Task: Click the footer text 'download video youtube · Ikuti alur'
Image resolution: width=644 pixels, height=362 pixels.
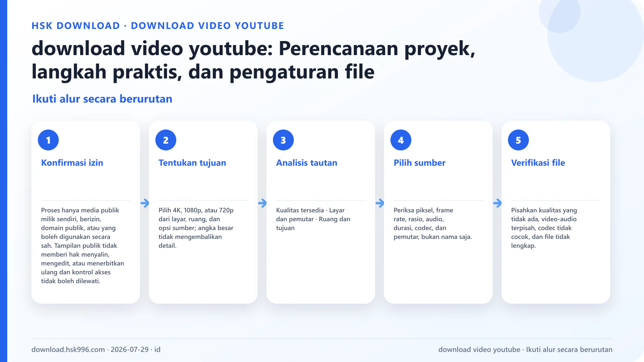Action: click(525, 350)
